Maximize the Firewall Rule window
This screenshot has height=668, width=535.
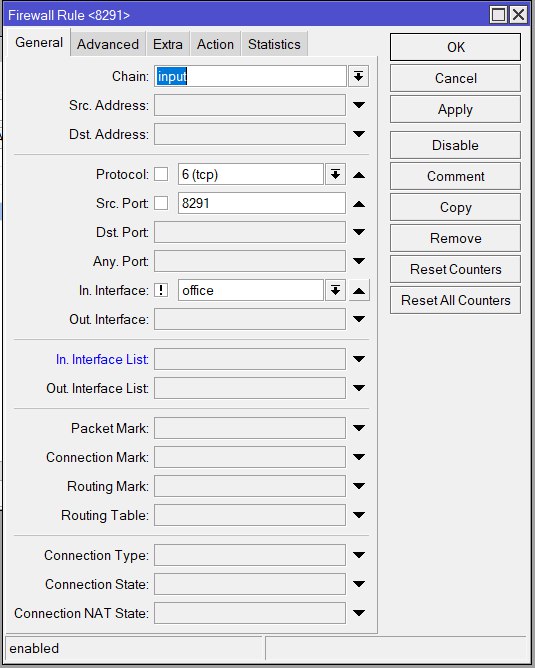498,14
